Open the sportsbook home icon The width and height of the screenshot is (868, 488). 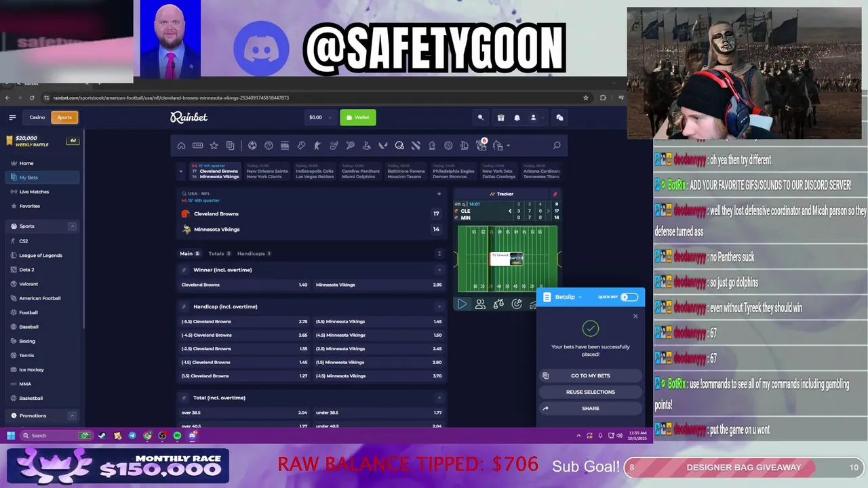pos(181,146)
